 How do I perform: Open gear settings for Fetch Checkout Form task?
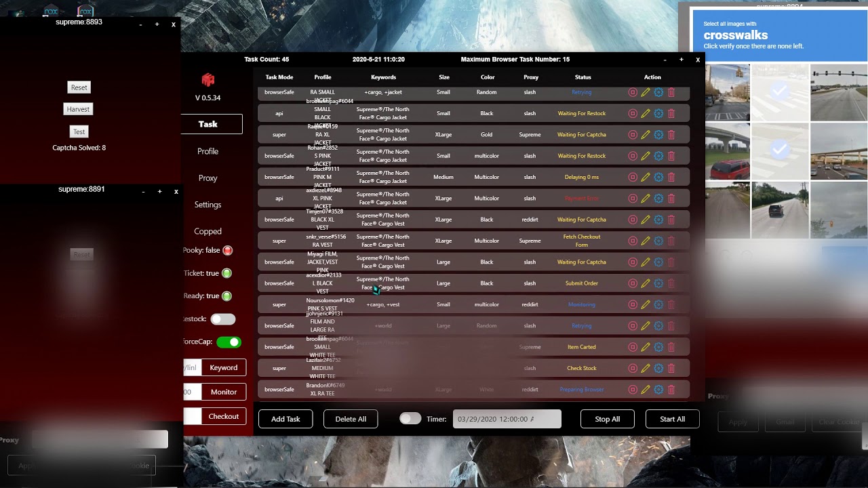(x=658, y=241)
